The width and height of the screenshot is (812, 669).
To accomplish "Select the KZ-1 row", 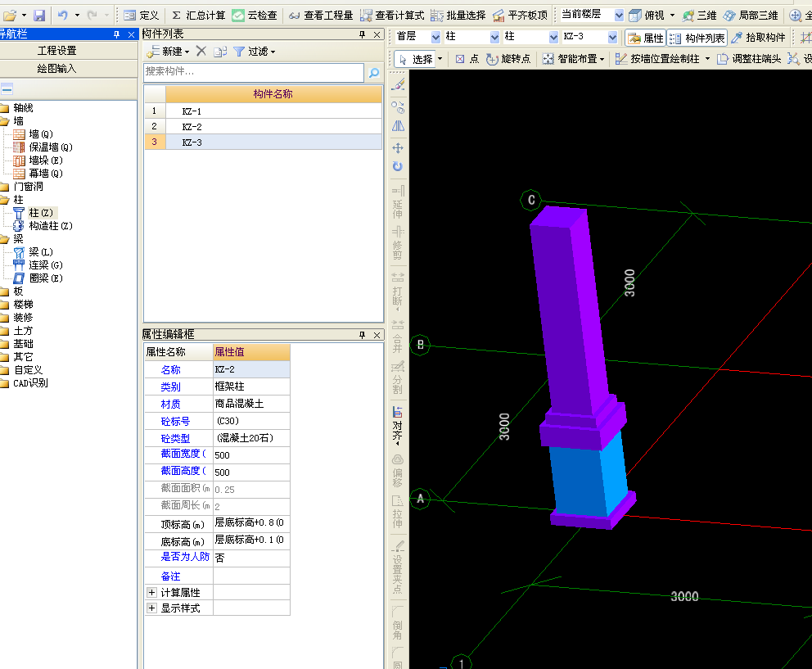I will pyautogui.click(x=263, y=111).
